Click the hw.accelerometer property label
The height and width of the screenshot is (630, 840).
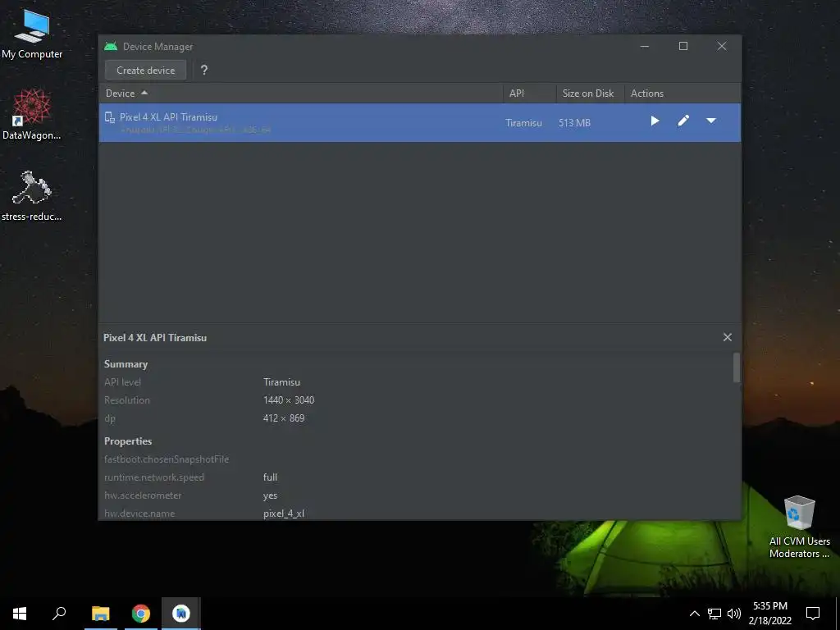(143, 495)
